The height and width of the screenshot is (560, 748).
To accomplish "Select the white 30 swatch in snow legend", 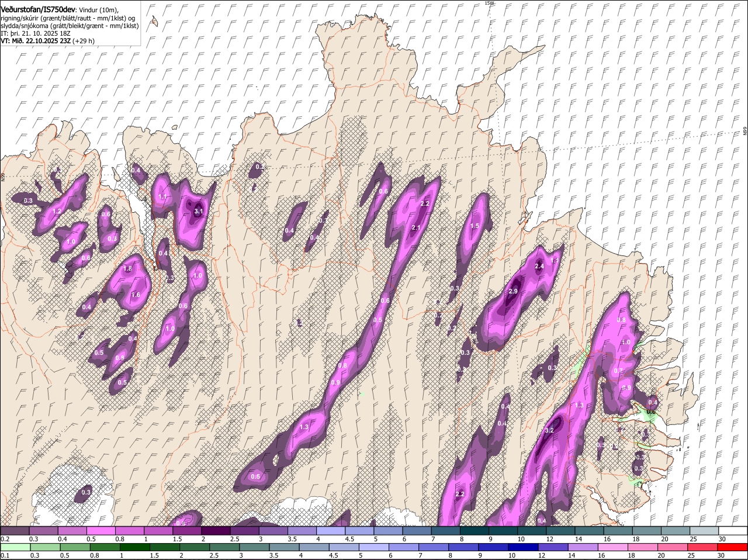I will 733,531.
